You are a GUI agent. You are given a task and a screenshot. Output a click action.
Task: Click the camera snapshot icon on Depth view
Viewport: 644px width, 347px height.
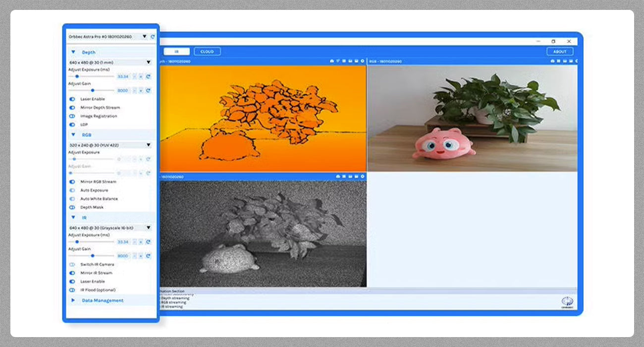332,61
